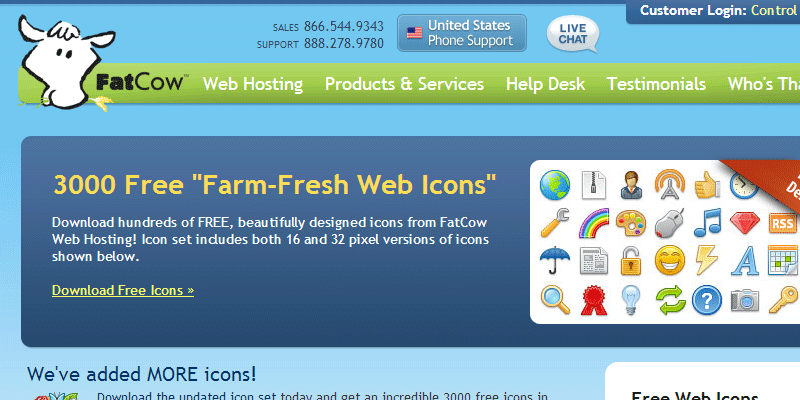Screen dimensions: 800x400
Task: Click the yellow smiley face icon
Action: pyautogui.click(x=670, y=260)
